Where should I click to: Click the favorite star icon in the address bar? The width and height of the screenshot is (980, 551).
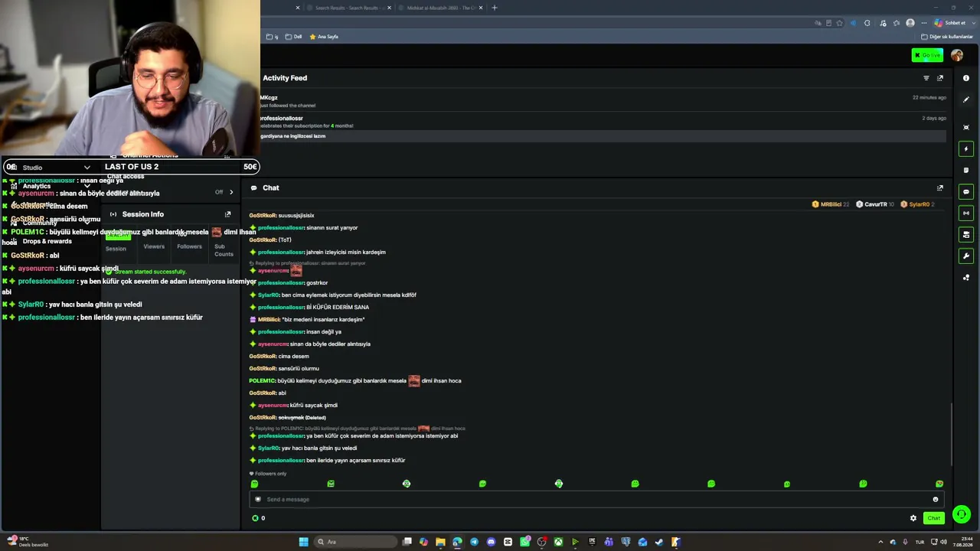pyautogui.click(x=840, y=23)
